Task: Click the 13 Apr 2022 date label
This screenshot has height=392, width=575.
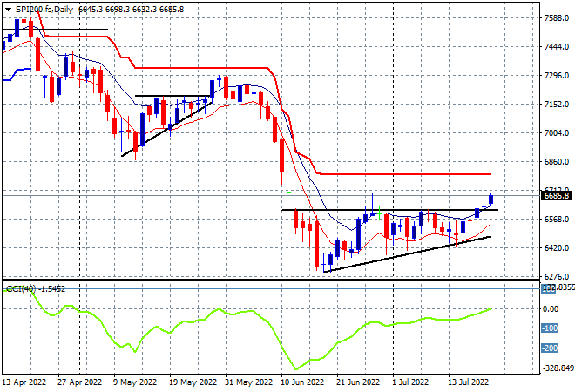Action: tap(24, 382)
